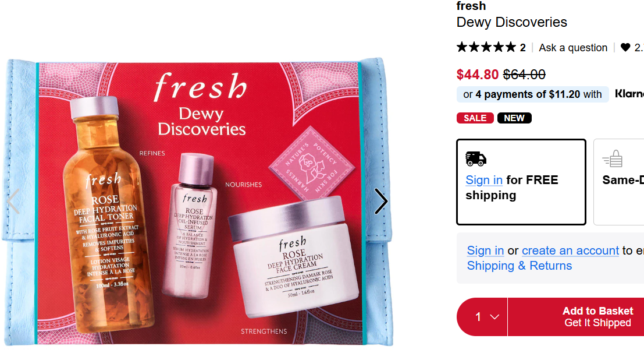Screen dimensions: 644x360
Task: Click the black NEW badge
Action: coord(514,118)
